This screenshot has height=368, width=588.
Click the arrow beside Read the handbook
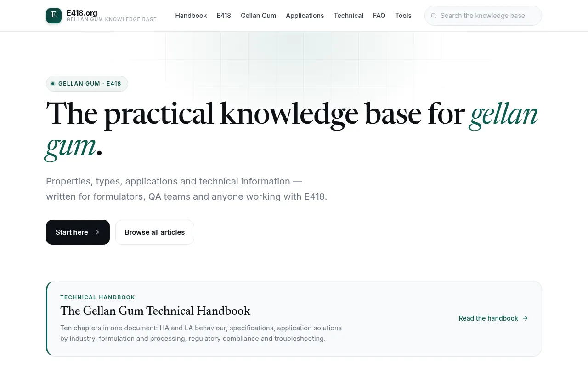coord(525,318)
